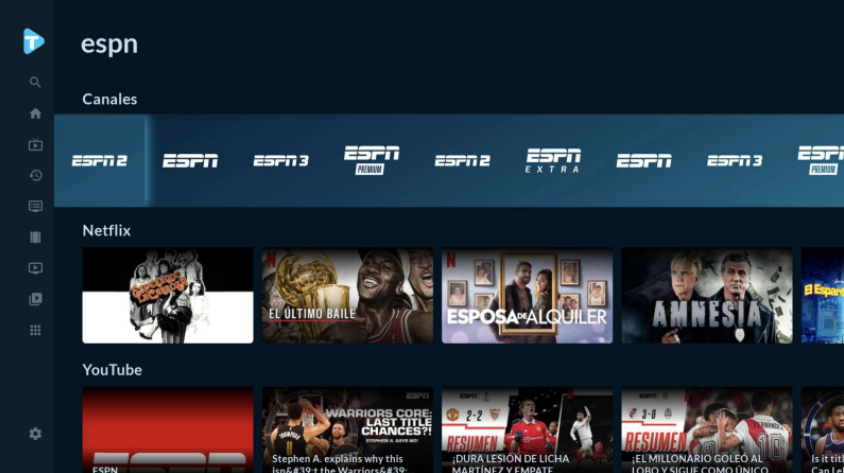Open the black-and-white illustrated Netflix title
Screen dimensions: 844x473
click(168, 295)
